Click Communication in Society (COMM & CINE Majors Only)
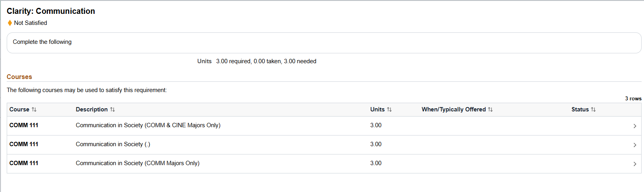 (148, 125)
